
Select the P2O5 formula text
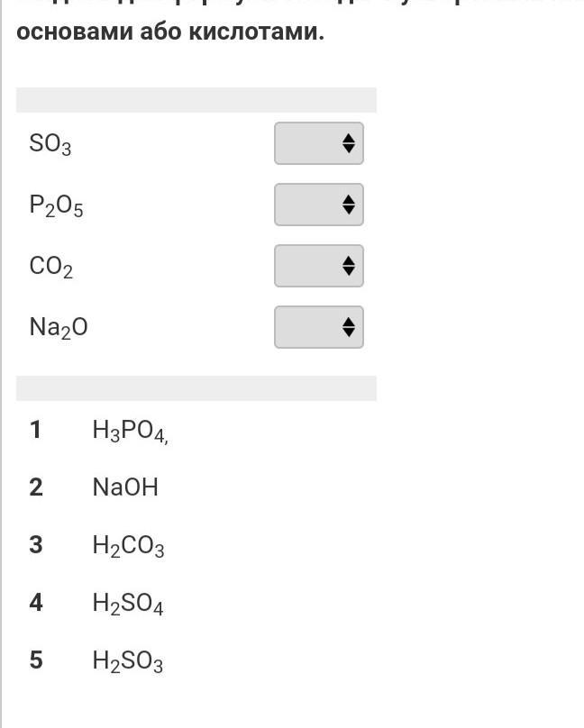coord(57,206)
